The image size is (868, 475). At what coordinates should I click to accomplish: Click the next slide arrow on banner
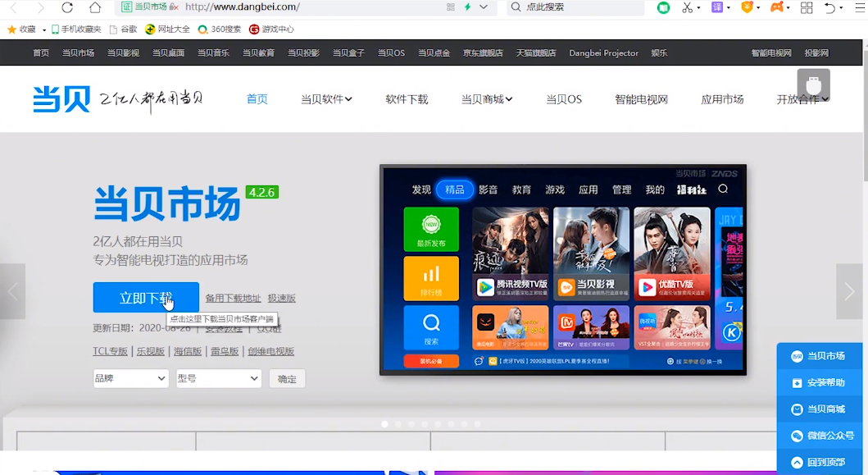[x=848, y=291]
